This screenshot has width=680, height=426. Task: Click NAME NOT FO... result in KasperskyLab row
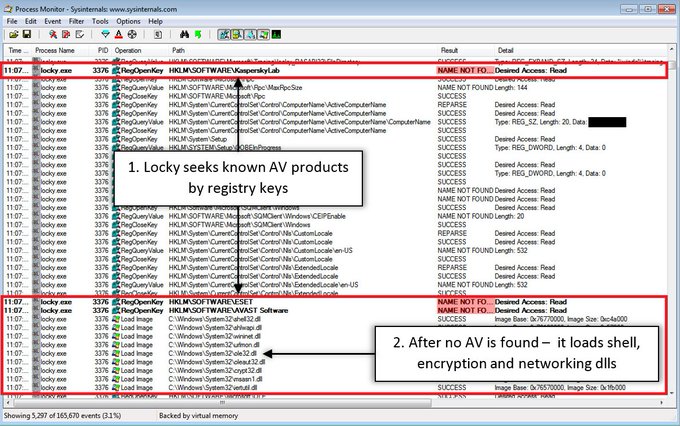[x=465, y=70]
